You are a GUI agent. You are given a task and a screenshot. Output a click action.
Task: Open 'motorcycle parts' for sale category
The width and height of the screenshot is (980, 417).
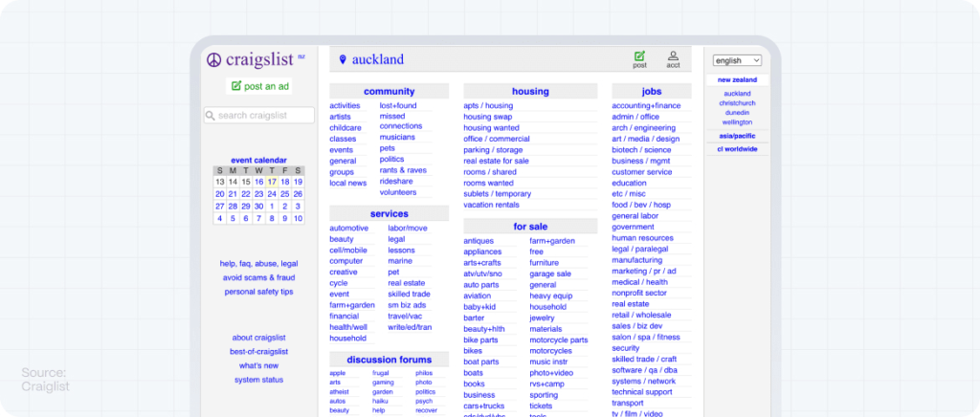click(x=559, y=340)
